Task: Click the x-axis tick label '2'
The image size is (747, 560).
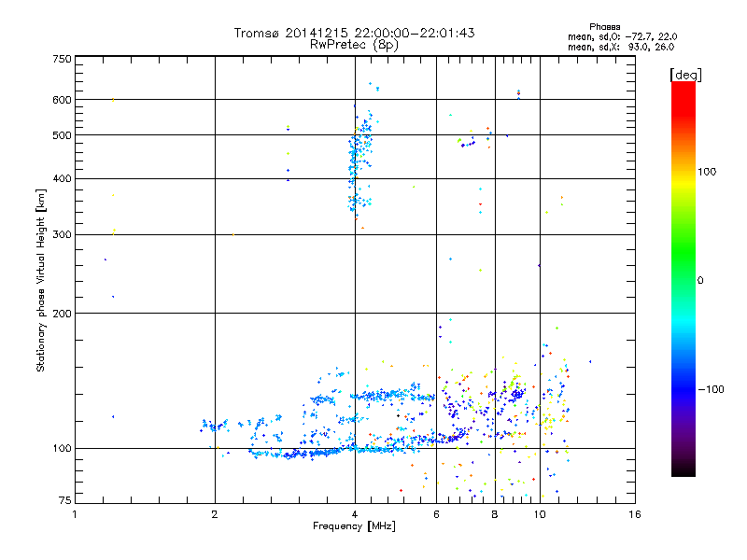Action: (215, 514)
